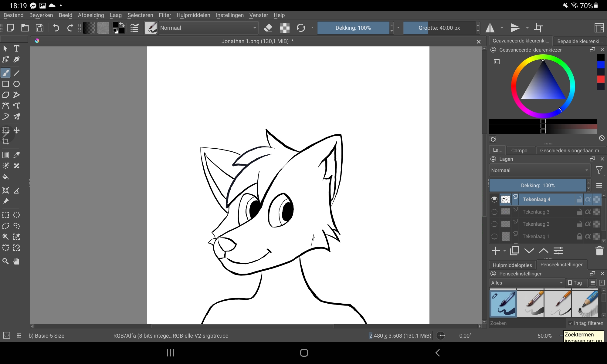The image size is (607, 364).
Task: Switch to the Hulpmiddelopties tab
Action: pyautogui.click(x=512, y=265)
